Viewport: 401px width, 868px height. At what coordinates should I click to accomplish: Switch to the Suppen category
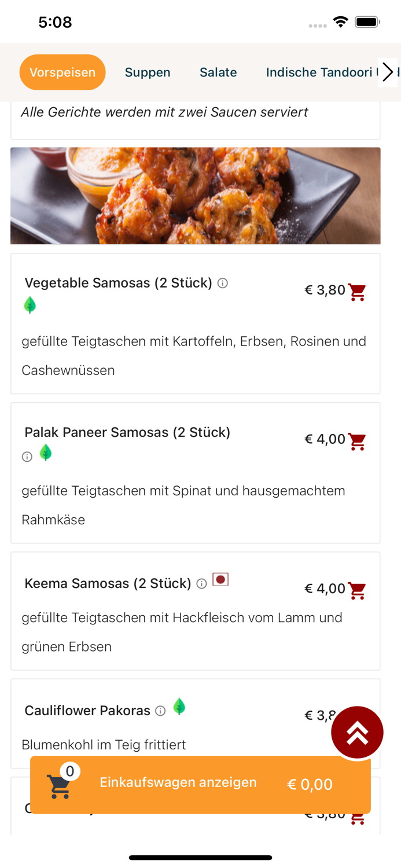tap(147, 72)
